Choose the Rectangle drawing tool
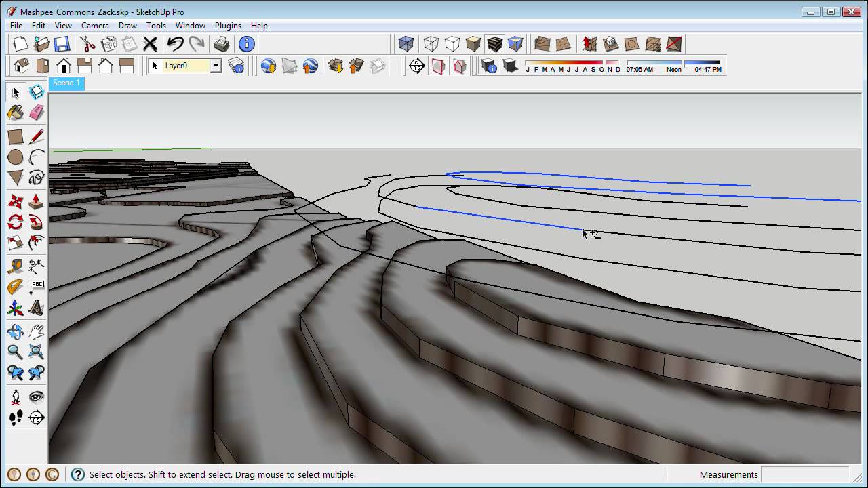This screenshot has width=868, height=488. 16,136
